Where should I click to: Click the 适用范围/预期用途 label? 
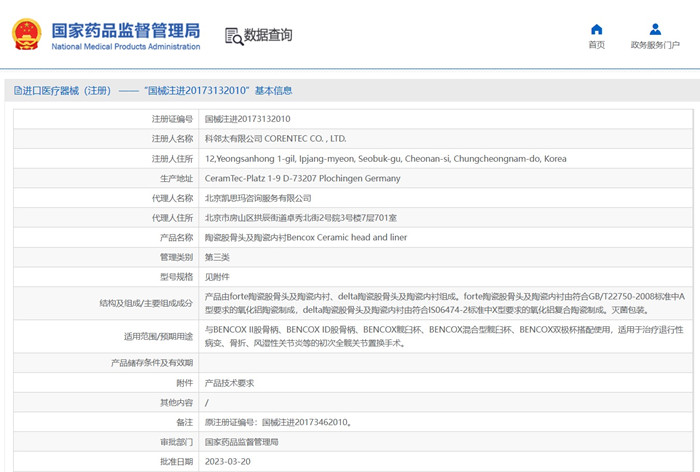[x=158, y=336]
